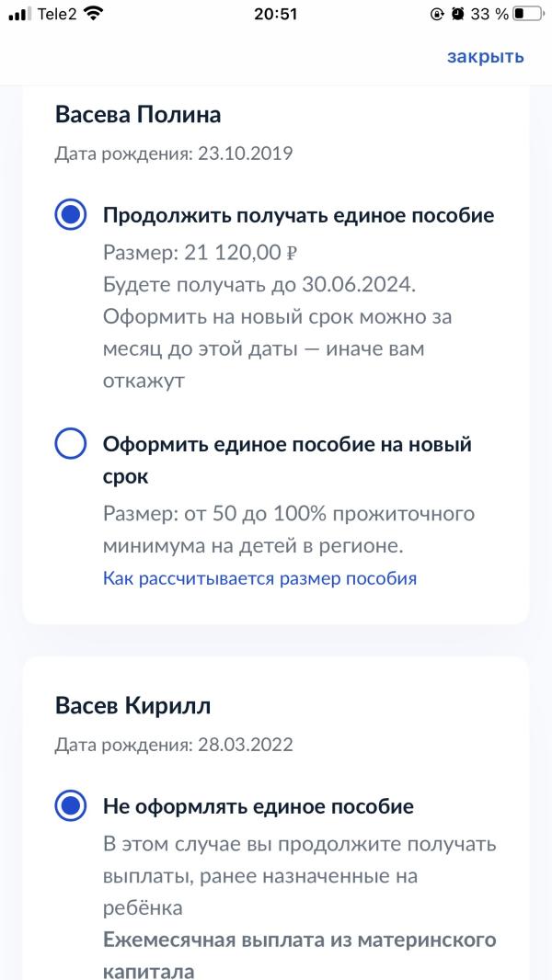Tap the alarm clock status icon
The width and height of the screenshot is (552, 980).
pyautogui.click(x=458, y=14)
